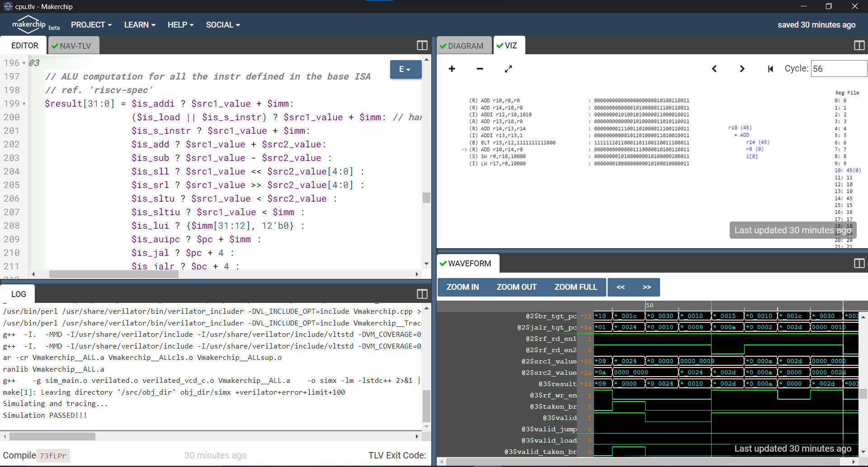Viewport: 868px width, 467px height.
Task: Click editor scroll down arrow
Action: tap(426, 264)
